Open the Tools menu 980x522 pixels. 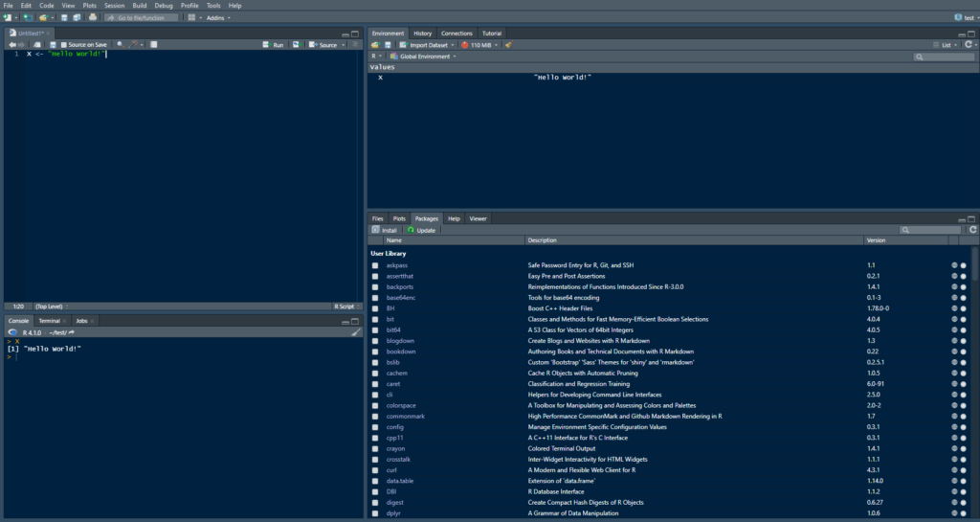coord(213,6)
